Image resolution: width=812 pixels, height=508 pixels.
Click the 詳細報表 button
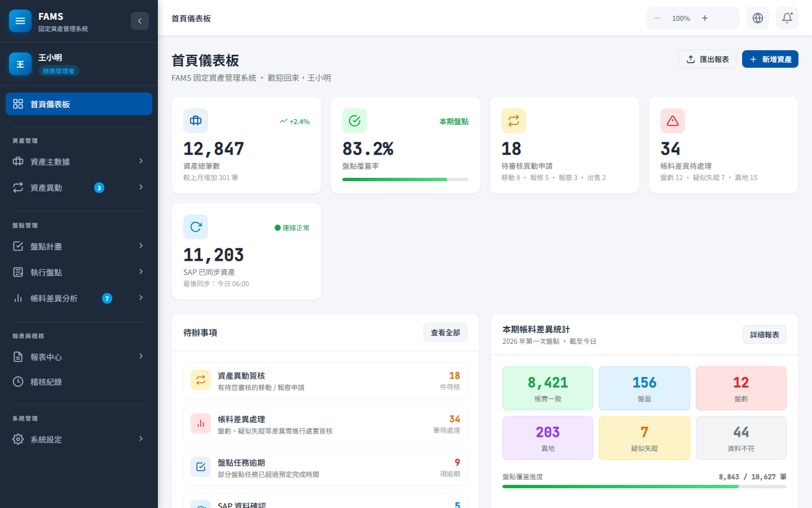pyautogui.click(x=764, y=334)
